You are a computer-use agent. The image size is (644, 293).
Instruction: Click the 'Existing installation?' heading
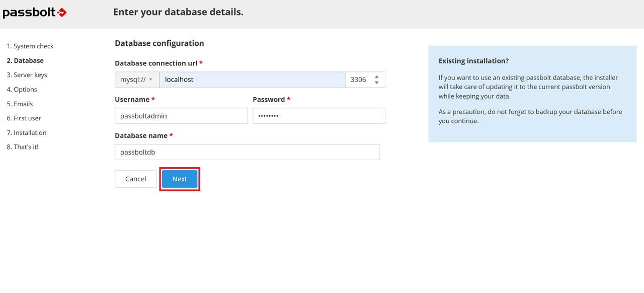(473, 61)
